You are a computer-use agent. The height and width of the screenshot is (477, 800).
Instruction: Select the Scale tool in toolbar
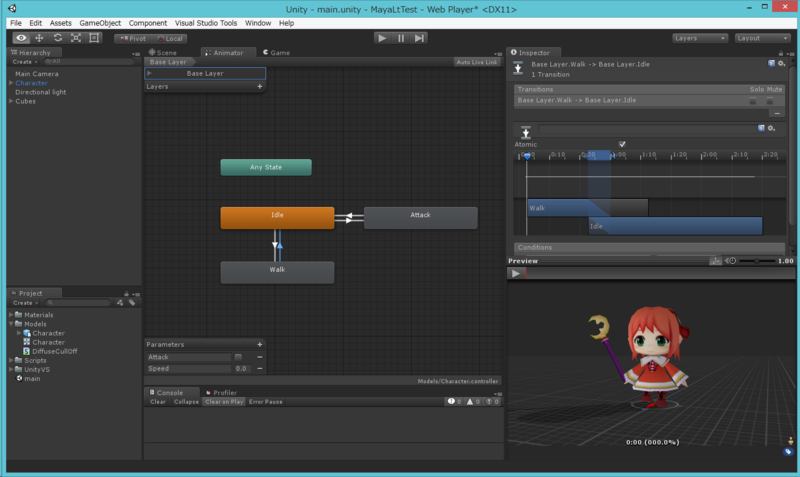point(76,38)
